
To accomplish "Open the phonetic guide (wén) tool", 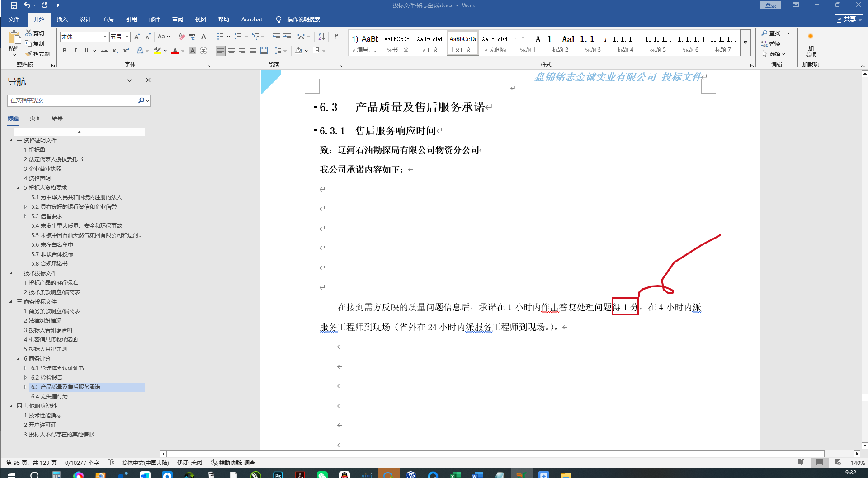I will 193,37.
